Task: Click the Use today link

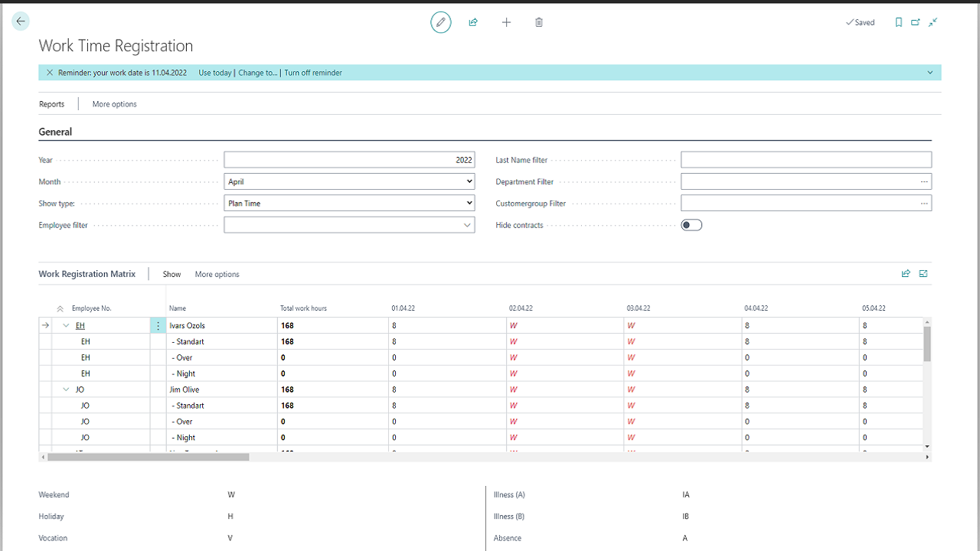Action: point(215,73)
